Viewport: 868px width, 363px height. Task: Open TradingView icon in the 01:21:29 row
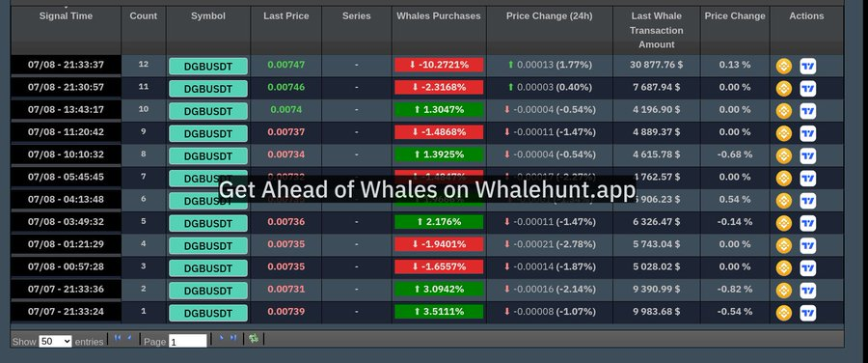[807, 245]
